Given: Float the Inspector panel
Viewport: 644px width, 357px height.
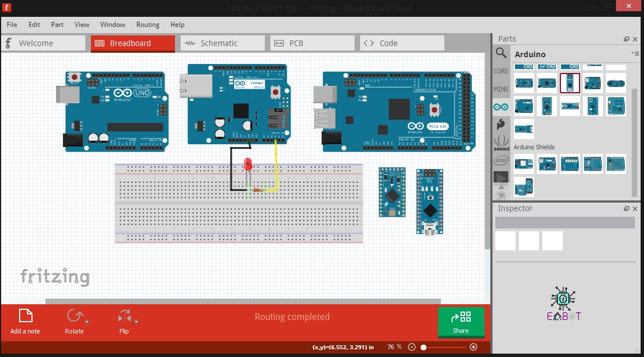Looking at the screenshot, I should coord(627,209).
